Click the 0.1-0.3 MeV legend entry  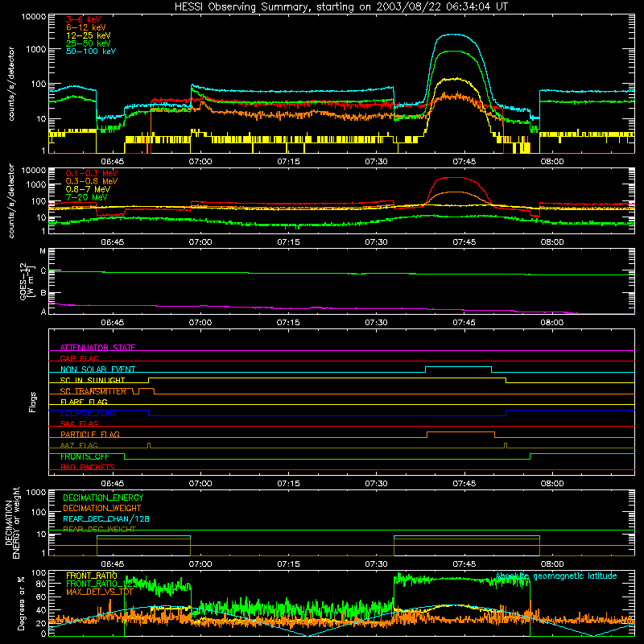point(92,174)
